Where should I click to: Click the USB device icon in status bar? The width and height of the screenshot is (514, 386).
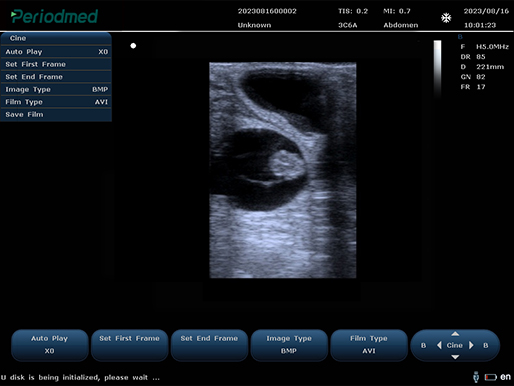476,377
